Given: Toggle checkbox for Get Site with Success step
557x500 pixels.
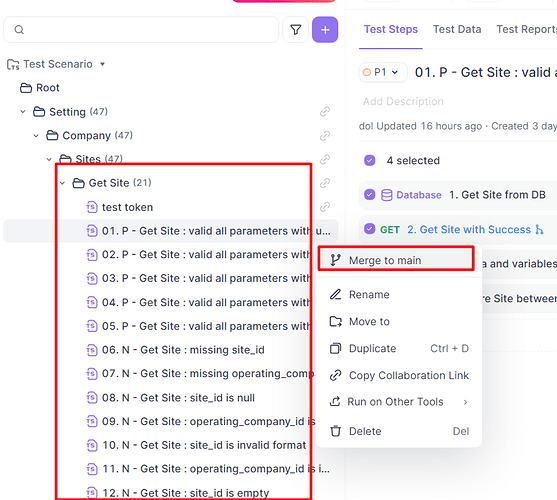Looking at the screenshot, I should click(x=369, y=229).
